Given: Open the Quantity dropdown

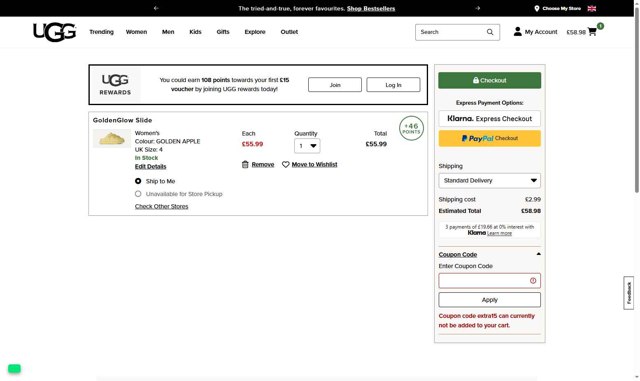Looking at the screenshot, I should [x=307, y=146].
